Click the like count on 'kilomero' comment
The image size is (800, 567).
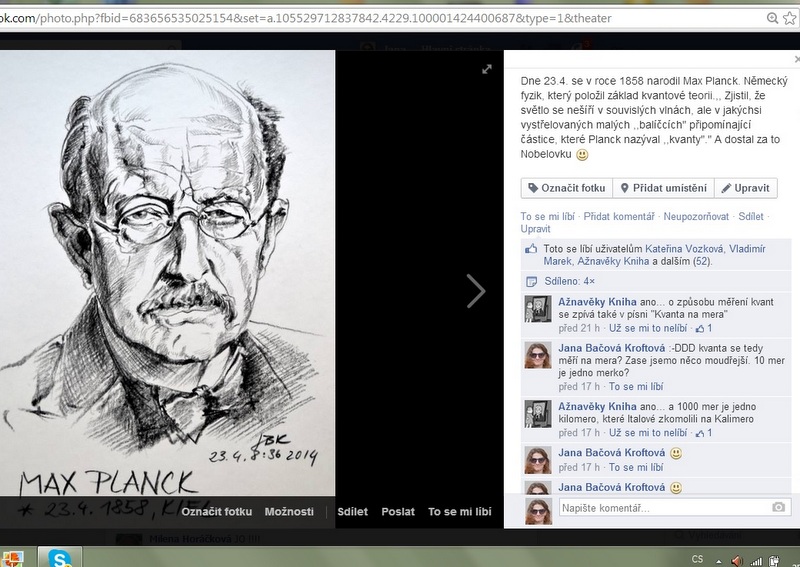(x=704, y=433)
